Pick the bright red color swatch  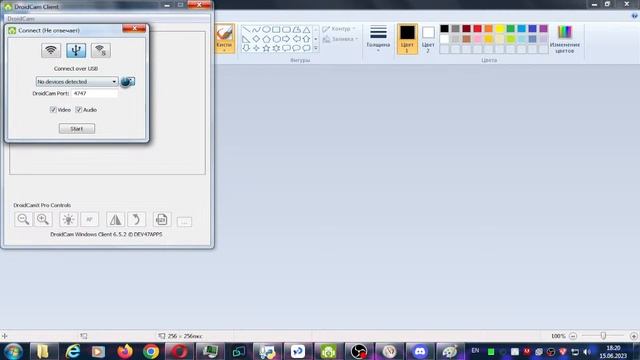click(478, 29)
